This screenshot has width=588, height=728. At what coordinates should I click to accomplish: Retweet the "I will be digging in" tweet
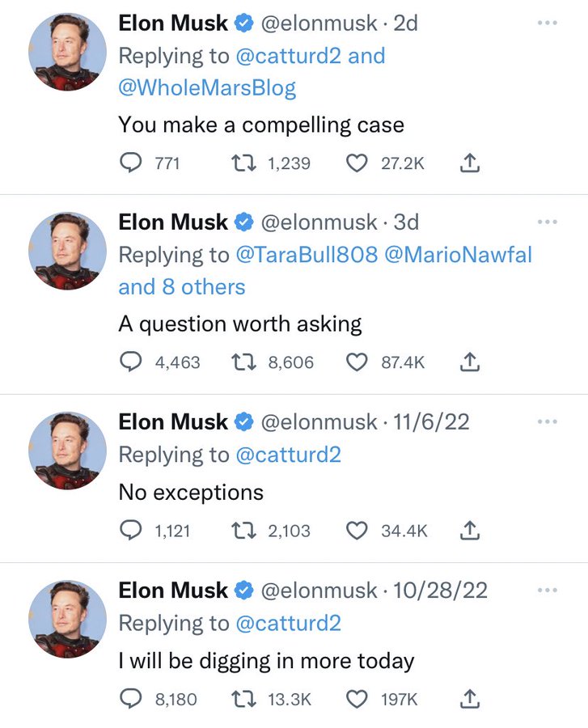(242, 699)
